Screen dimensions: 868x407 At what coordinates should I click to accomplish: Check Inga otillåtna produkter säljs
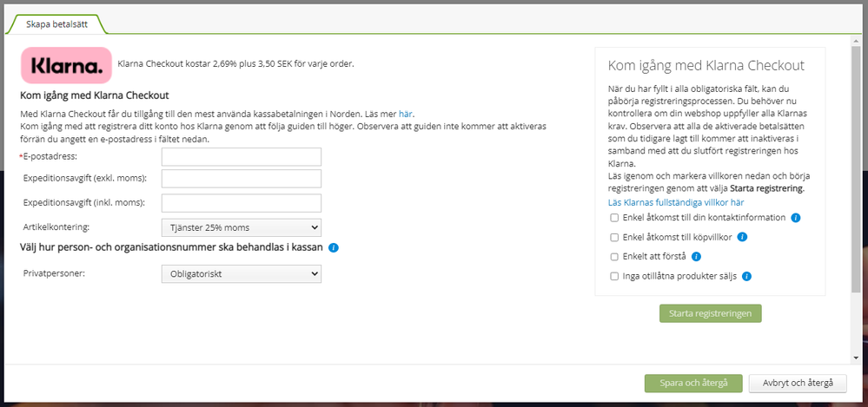click(614, 277)
